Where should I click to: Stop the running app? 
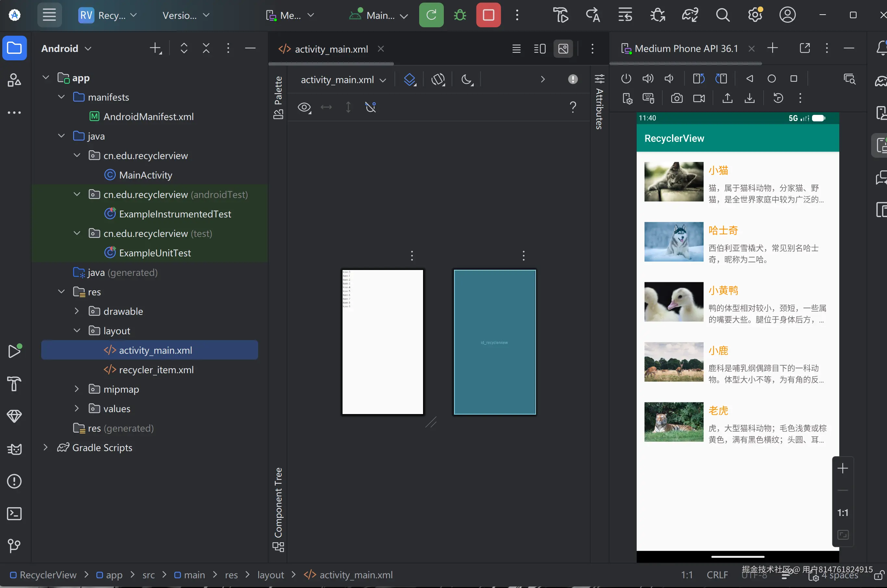click(488, 15)
